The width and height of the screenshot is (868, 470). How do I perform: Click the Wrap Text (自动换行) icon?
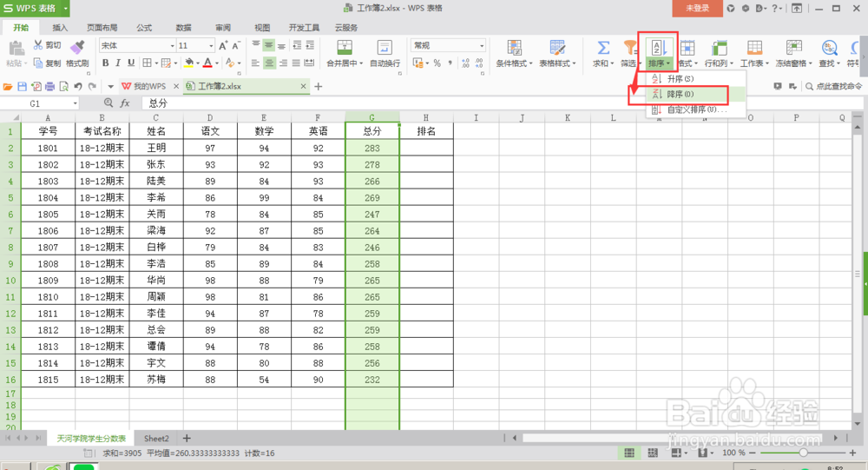(x=385, y=48)
